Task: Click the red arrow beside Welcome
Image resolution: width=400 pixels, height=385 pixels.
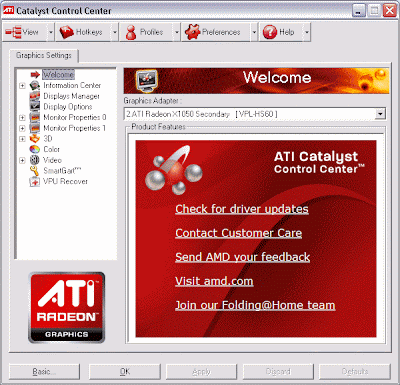Action: [x=35, y=75]
